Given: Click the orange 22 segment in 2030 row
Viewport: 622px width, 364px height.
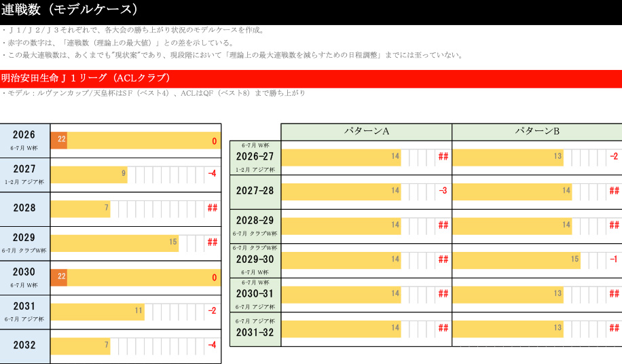Looking at the screenshot, I should tap(59, 277).
